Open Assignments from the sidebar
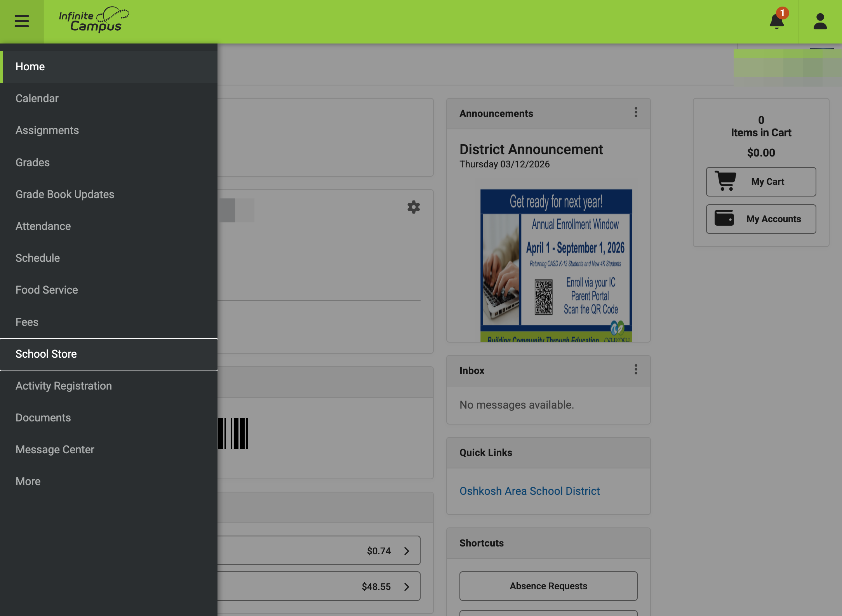The height and width of the screenshot is (616, 842). tap(109, 131)
